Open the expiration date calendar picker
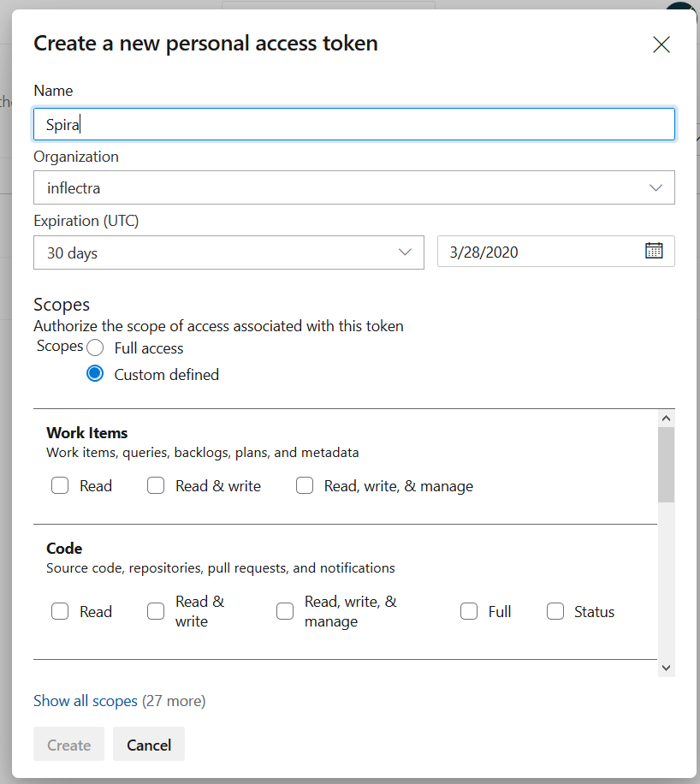Viewport: 700px width, 784px height. click(x=654, y=252)
